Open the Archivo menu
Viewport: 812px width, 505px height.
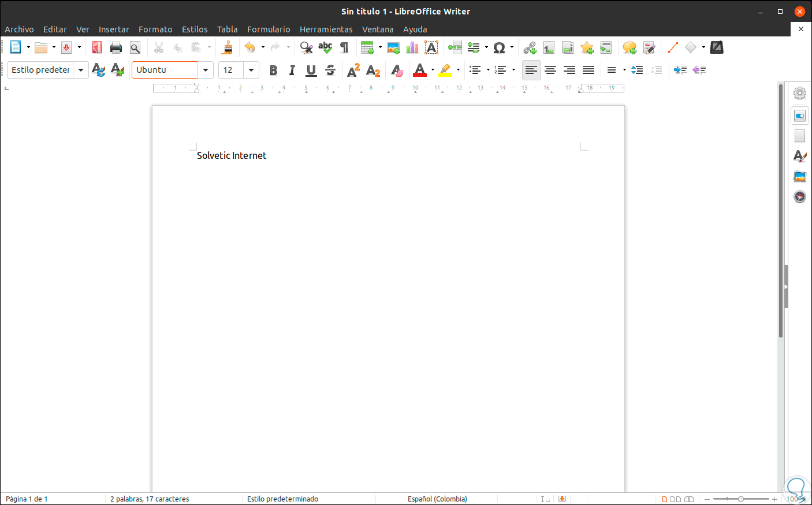(19, 29)
